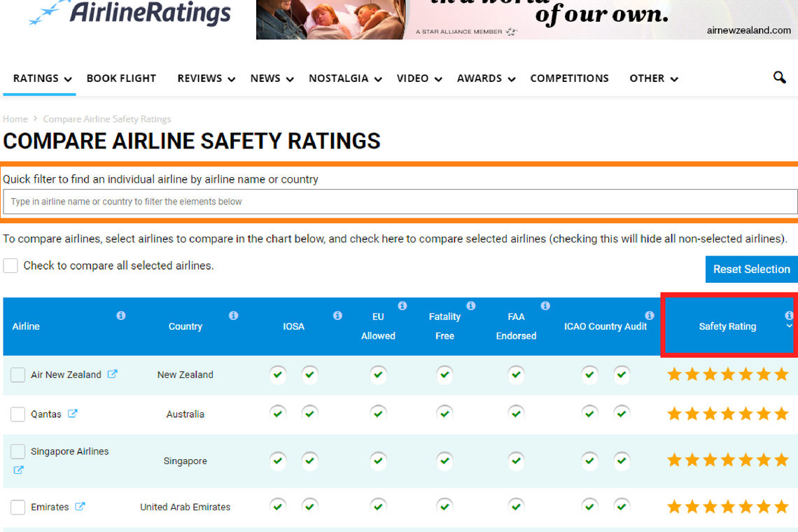Open Air New Zealand external link icon
Viewport: 798px width, 532px height.
click(112, 374)
